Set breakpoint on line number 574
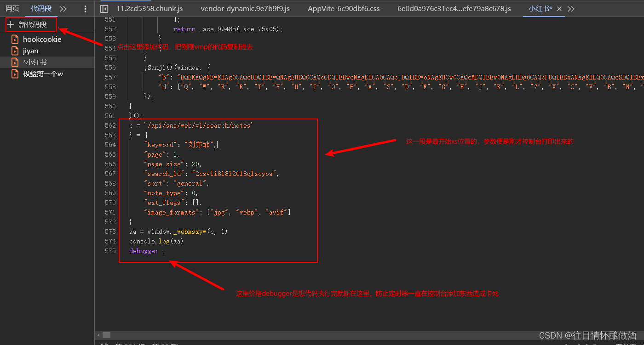Image resolution: width=644 pixels, height=345 pixels. (110, 241)
